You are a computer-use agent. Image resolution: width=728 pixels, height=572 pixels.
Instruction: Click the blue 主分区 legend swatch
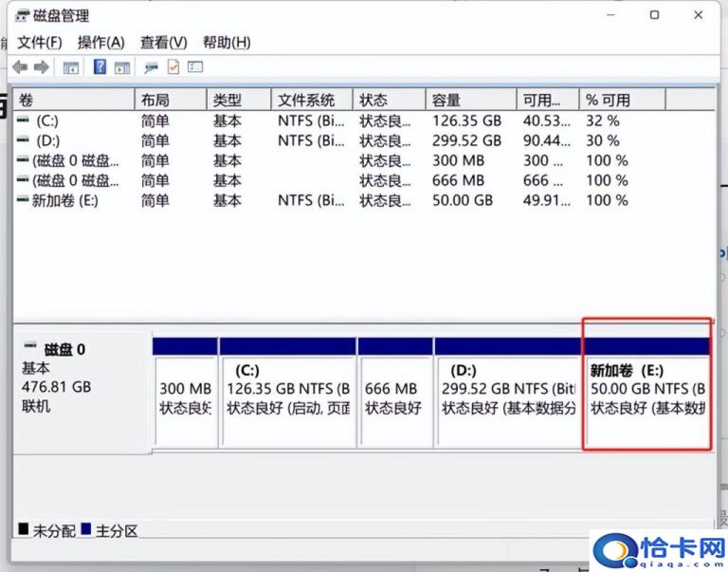pyautogui.click(x=85, y=528)
